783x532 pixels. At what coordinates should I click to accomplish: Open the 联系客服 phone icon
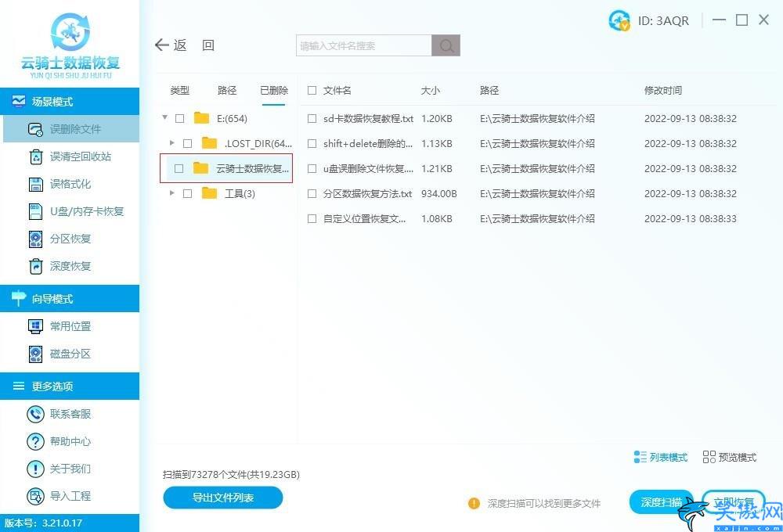pos(35,414)
